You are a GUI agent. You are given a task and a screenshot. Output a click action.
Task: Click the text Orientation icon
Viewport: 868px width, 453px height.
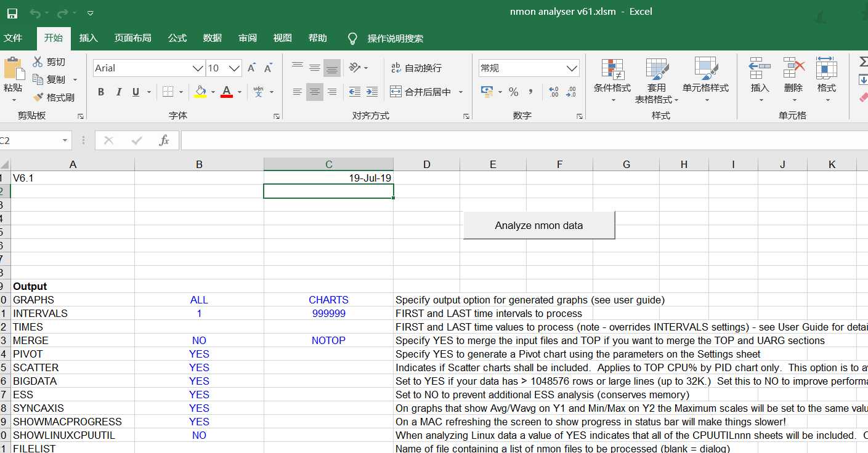coord(355,68)
